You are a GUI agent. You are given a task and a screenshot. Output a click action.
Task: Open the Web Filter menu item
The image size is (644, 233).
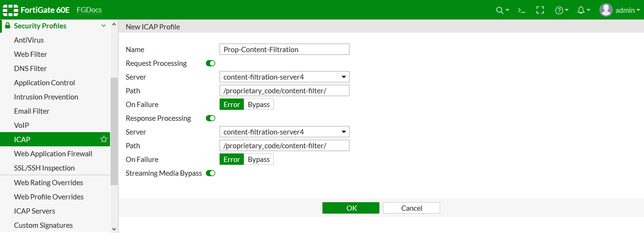[30, 54]
